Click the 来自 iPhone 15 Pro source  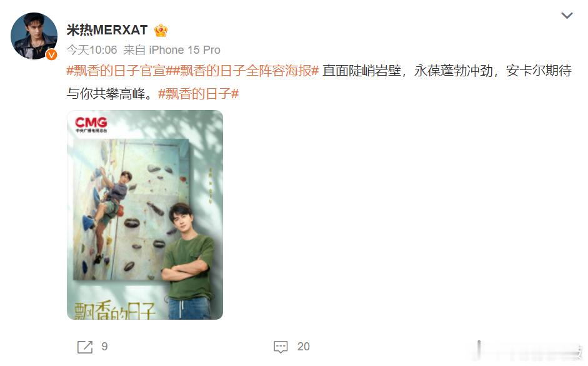pos(172,50)
